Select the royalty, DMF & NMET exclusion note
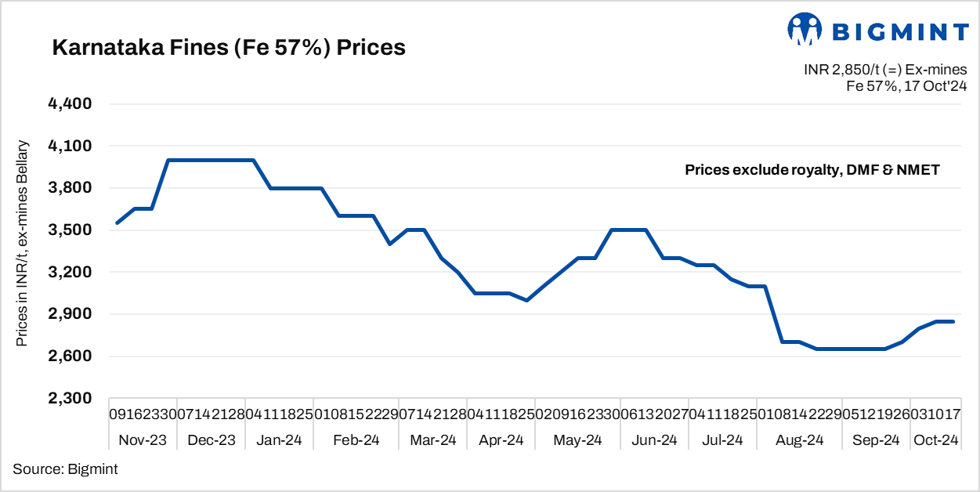The height and width of the screenshot is (492, 980). click(812, 170)
